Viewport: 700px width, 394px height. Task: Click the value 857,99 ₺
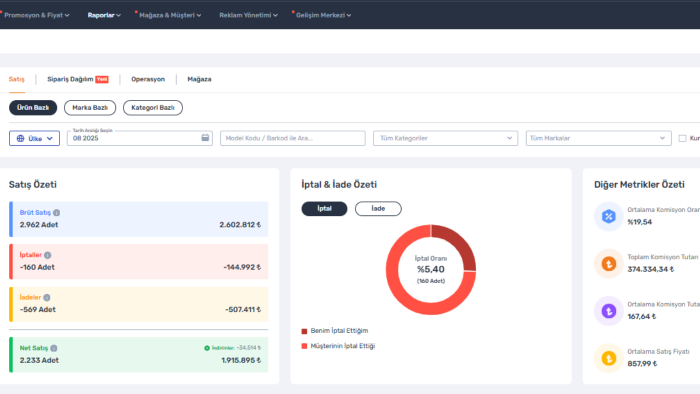point(642,364)
